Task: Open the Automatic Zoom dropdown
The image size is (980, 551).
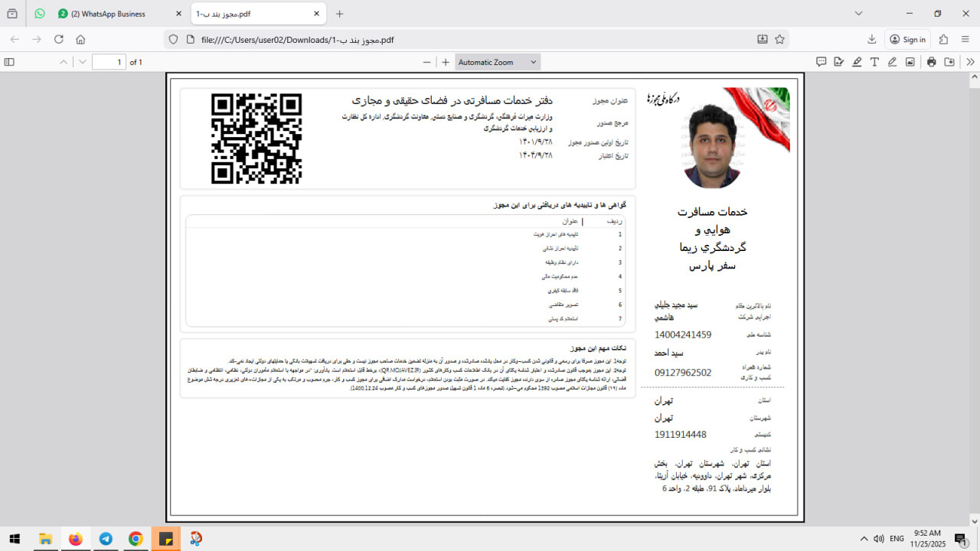Action: click(x=498, y=62)
